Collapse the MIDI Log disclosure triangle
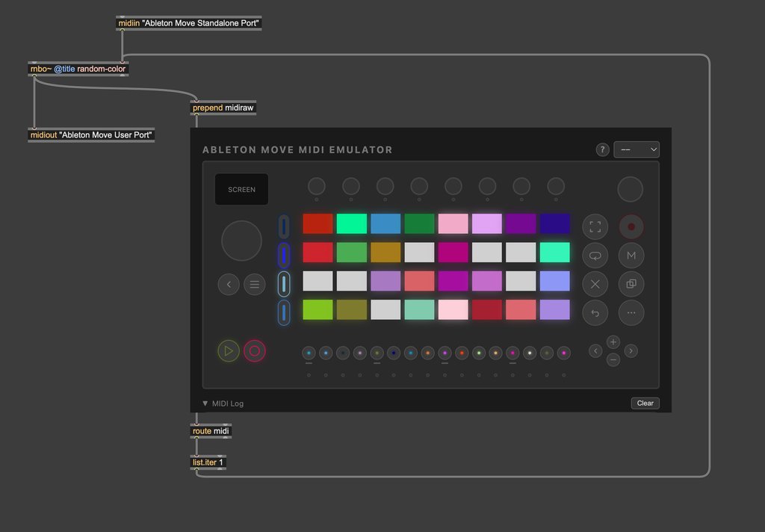Image resolution: width=765 pixels, height=532 pixels. point(205,403)
